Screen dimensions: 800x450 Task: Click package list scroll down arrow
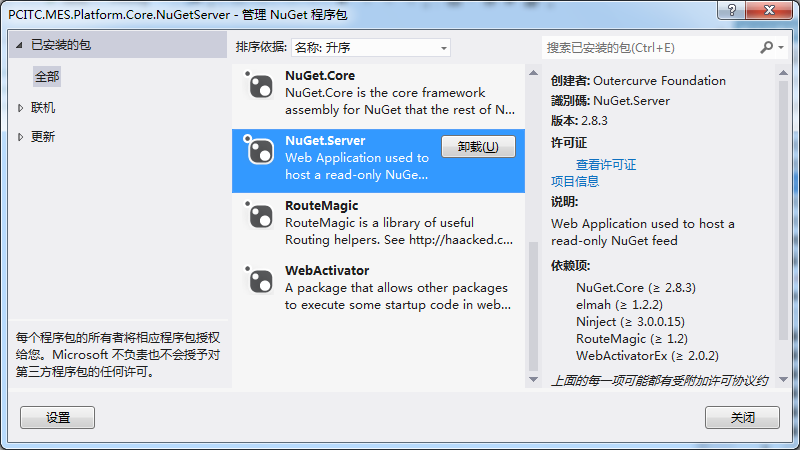[x=533, y=379]
